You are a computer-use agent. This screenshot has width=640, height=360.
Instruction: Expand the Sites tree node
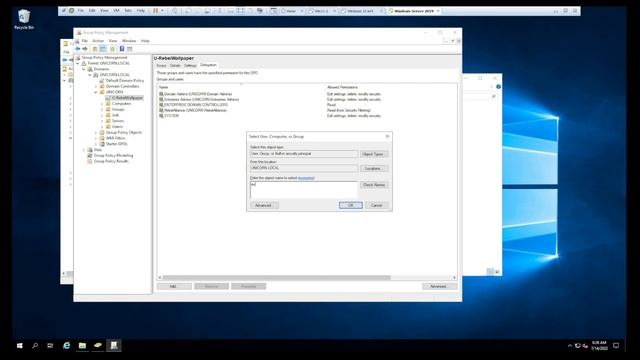(84, 150)
